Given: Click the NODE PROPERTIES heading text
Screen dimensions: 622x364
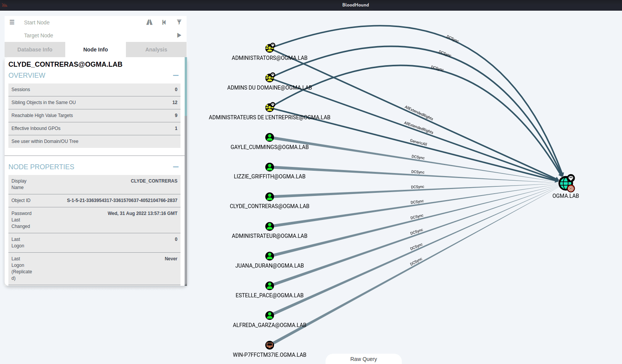Looking at the screenshot, I should click(x=41, y=167).
